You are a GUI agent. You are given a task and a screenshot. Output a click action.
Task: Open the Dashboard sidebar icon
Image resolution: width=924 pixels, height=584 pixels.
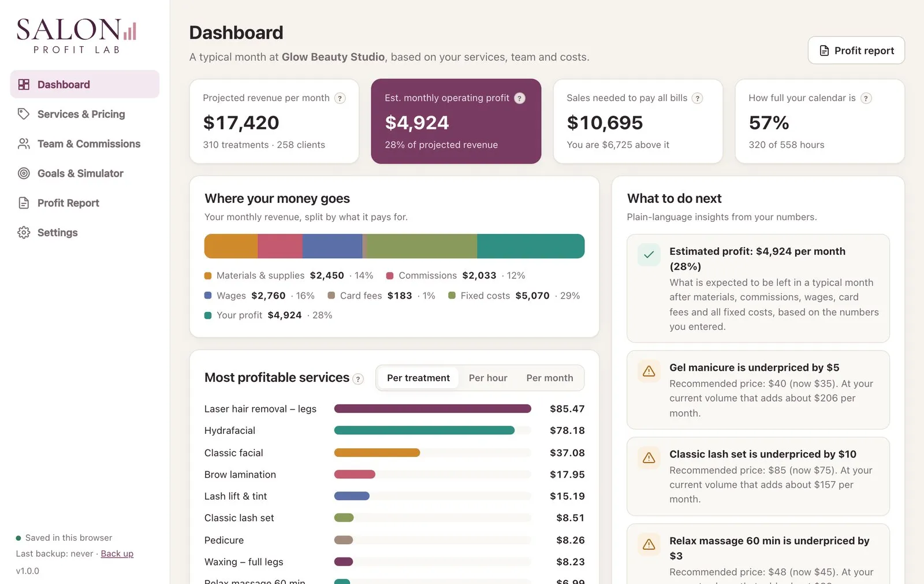point(24,84)
